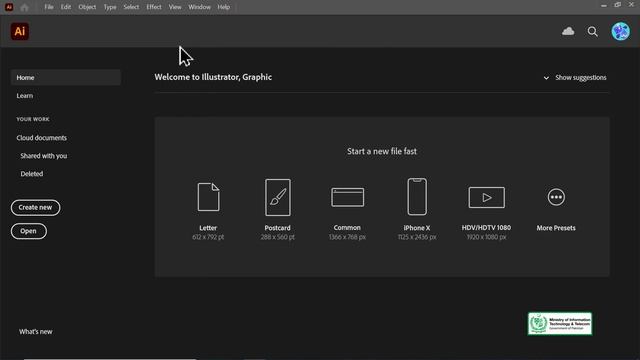Screen dimensions: 640x360
Task: Click the Ministry of Information Technology logo thumbnail
Action: coord(560,324)
